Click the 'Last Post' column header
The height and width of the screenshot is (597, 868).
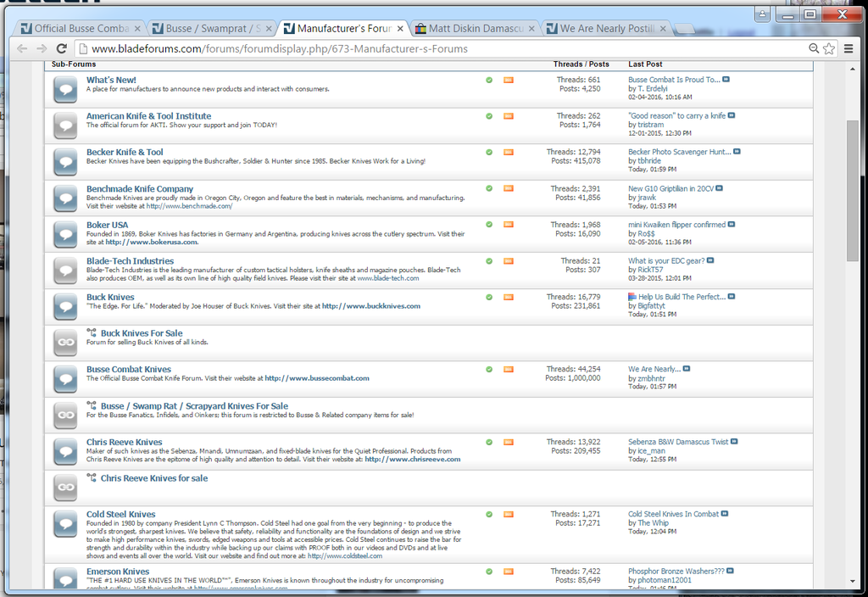click(645, 64)
